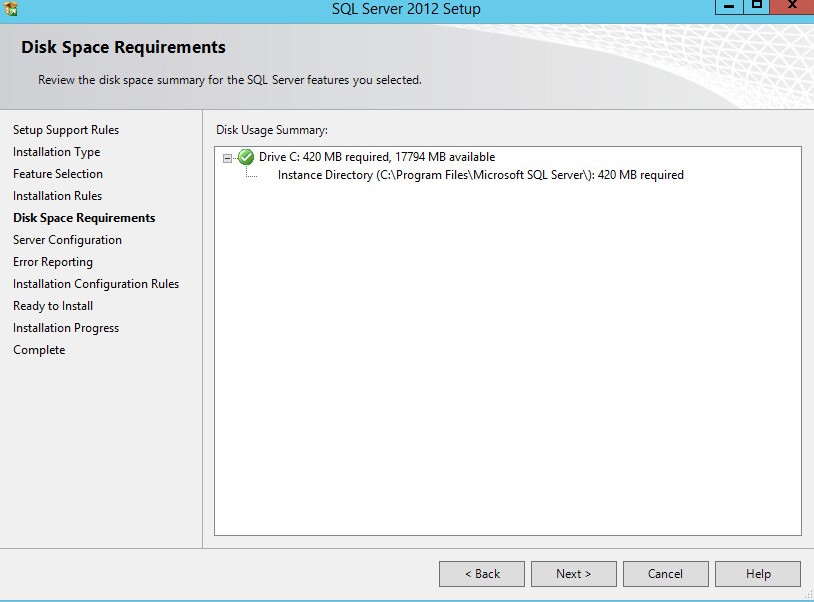The height and width of the screenshot is (602, 814).
Task: Click the resize grip in the window corner
Action: (808, 595)
